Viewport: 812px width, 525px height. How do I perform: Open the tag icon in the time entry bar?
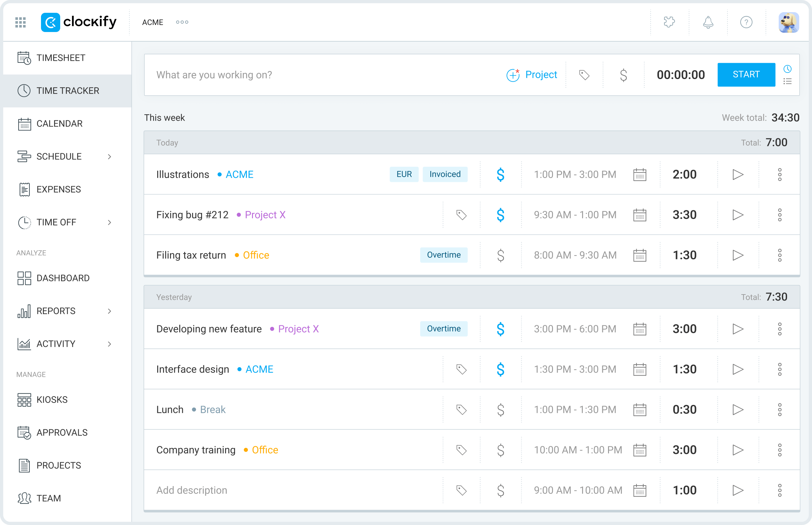tap(585, 75)
